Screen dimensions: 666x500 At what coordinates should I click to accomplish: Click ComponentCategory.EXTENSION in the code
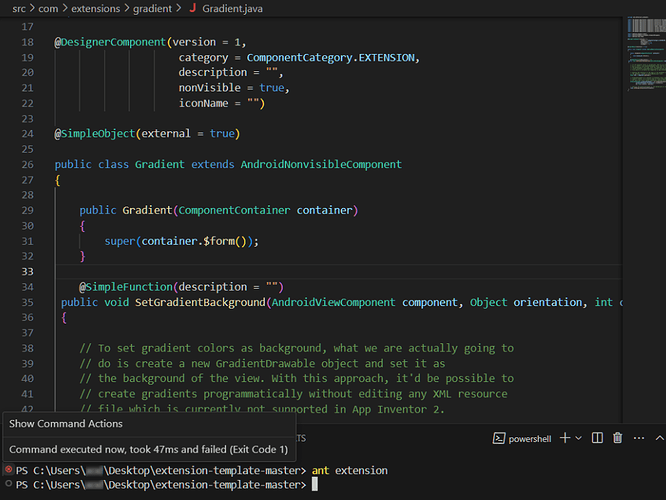tap(330, 57)
